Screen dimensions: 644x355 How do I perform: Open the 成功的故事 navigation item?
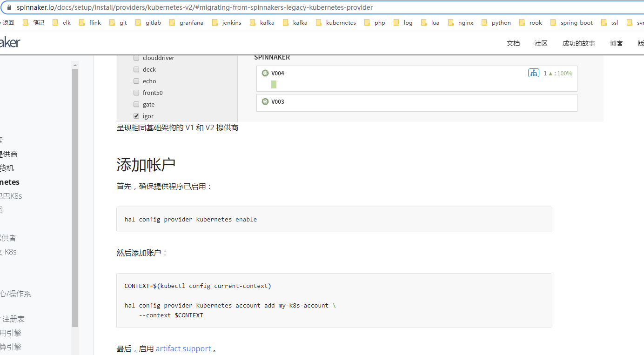coord(579,43)
